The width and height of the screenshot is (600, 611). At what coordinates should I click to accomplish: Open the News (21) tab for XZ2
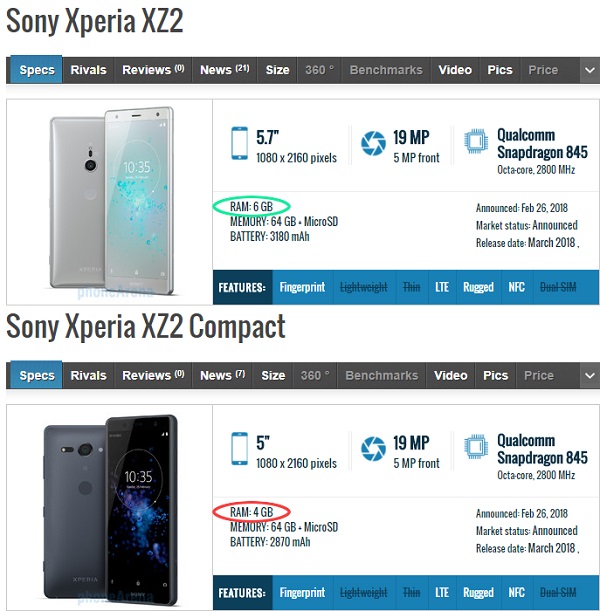click(225, 70)
